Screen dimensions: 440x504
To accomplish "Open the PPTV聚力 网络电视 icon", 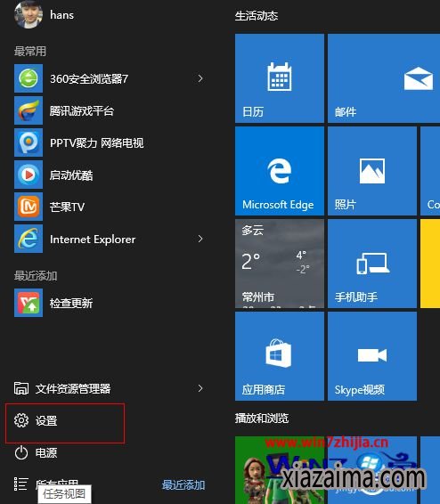I will [29, 142].
